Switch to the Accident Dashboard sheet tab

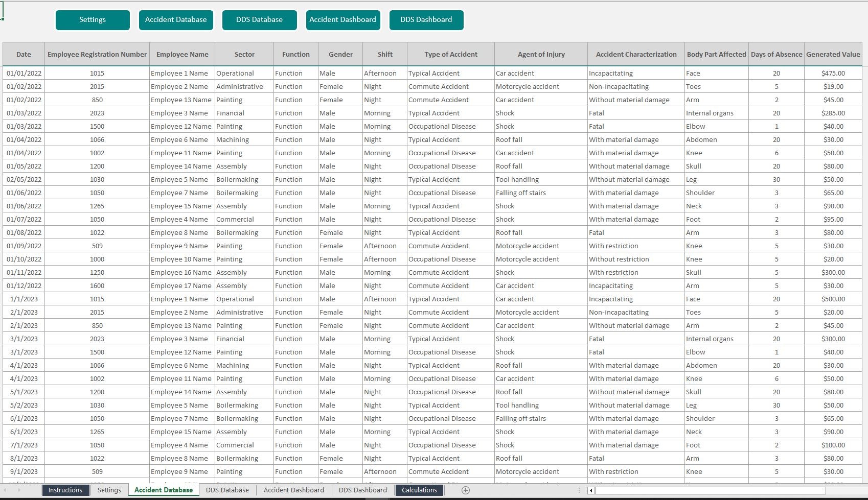pyautogui.click(x=293, y=490)
